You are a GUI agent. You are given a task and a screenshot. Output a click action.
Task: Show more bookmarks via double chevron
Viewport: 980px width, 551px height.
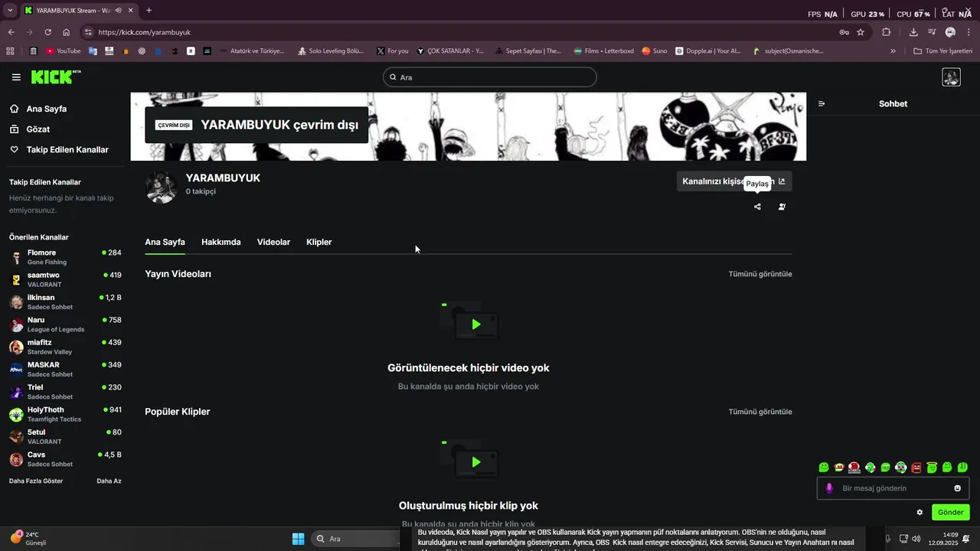coord(893,51)
